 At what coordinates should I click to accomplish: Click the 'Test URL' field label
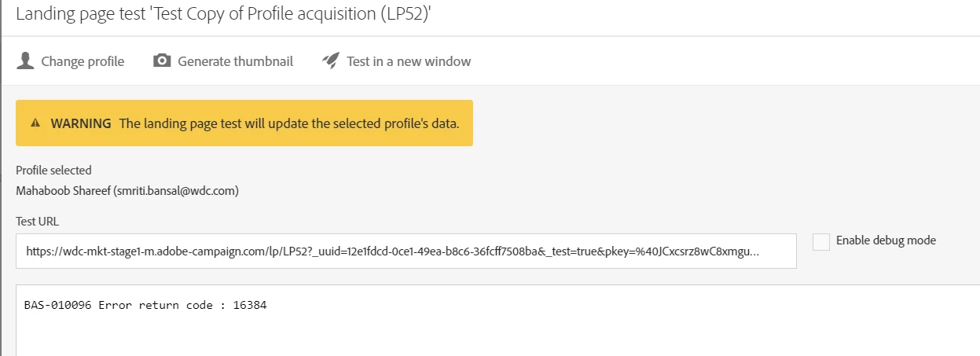tap(37, 222)
